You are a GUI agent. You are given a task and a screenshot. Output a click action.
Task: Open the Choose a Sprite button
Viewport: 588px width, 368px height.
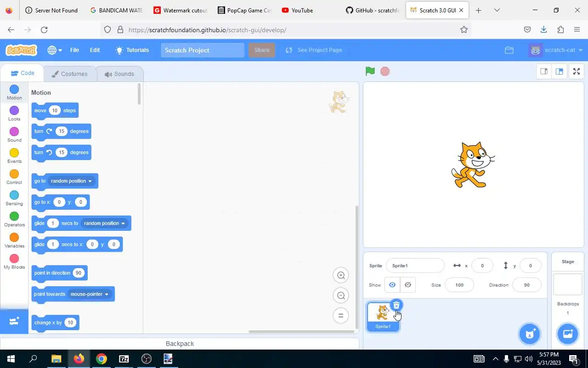pyautogui.click(x=530, y=334)
